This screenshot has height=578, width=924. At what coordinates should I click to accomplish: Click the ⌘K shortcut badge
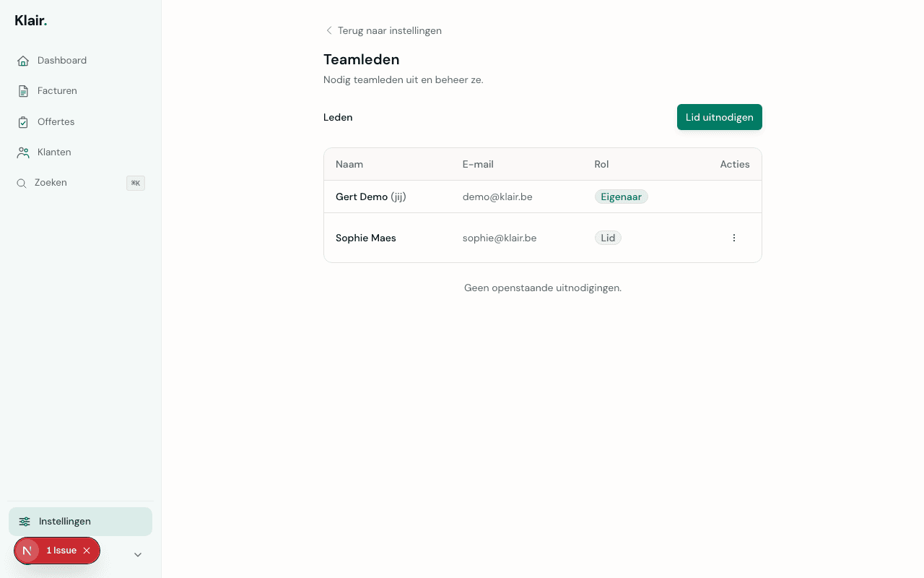136,184
